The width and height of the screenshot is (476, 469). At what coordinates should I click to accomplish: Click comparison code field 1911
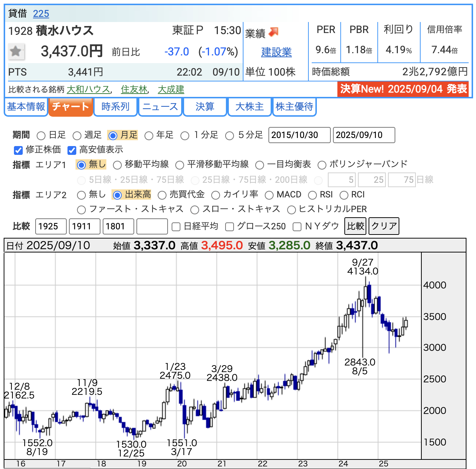pos(85,226)
